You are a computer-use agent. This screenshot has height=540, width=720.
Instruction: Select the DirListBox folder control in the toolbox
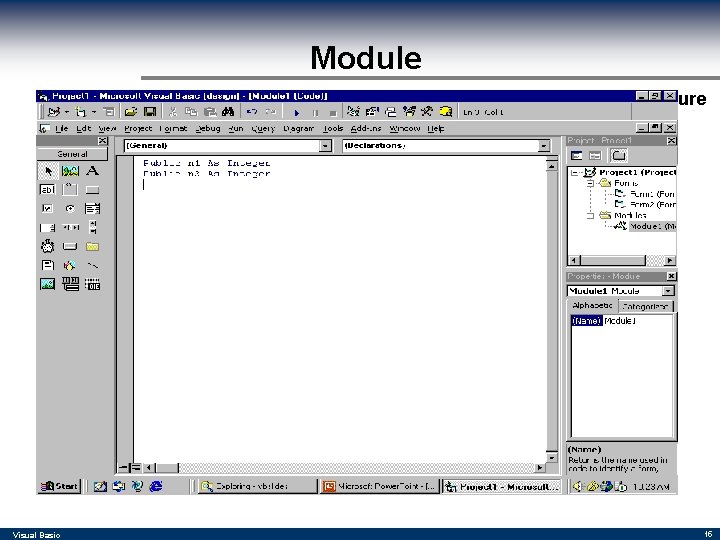point(92,247)
